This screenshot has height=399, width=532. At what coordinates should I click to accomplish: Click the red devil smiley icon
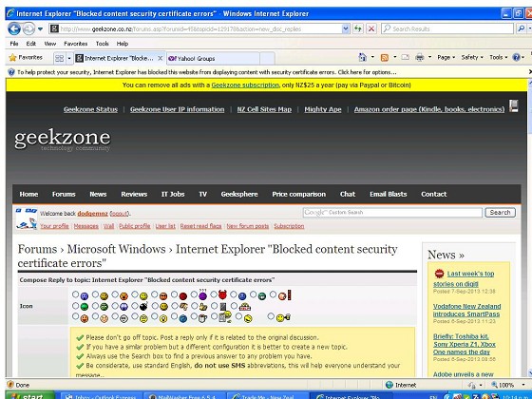click(222, 295)
